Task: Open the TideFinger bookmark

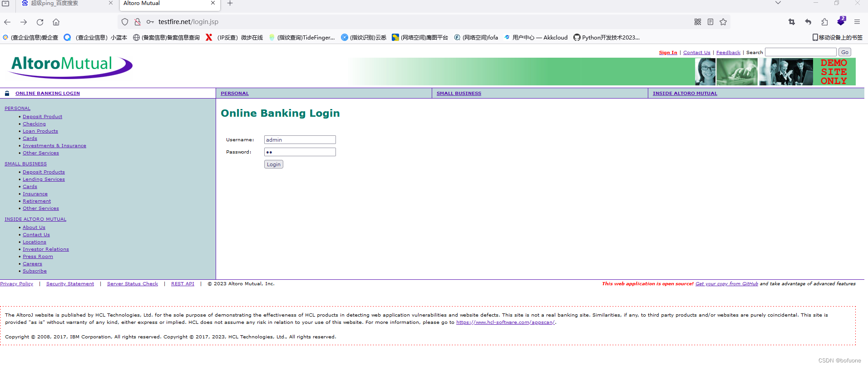Action: 302,38
